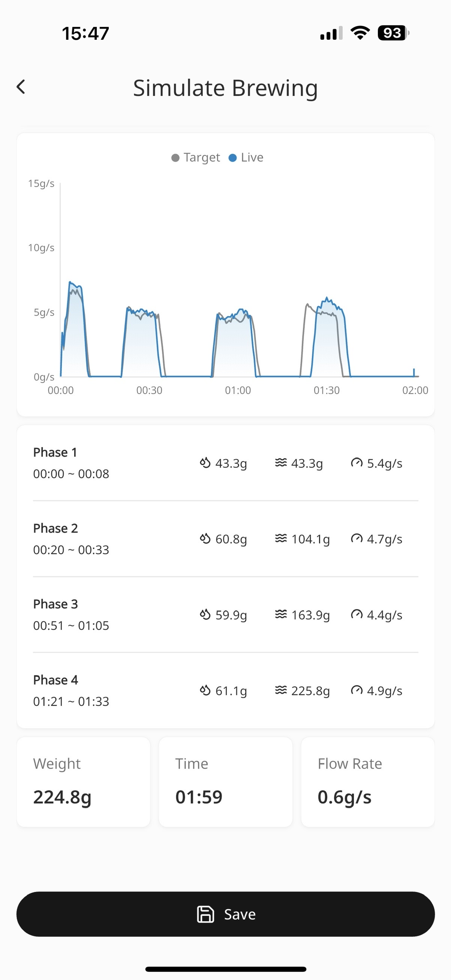
Task: Select the Phase 2 row title
Action: (55, 528)
